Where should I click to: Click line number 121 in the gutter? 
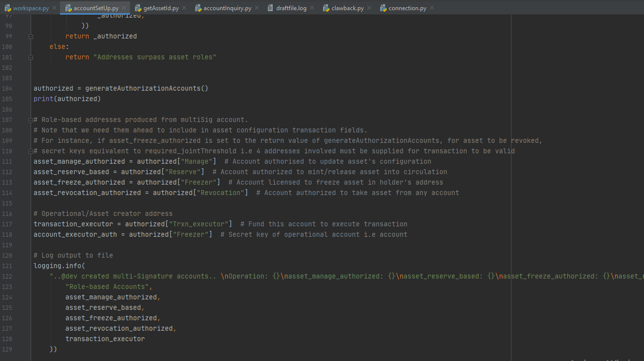(7, 266)
